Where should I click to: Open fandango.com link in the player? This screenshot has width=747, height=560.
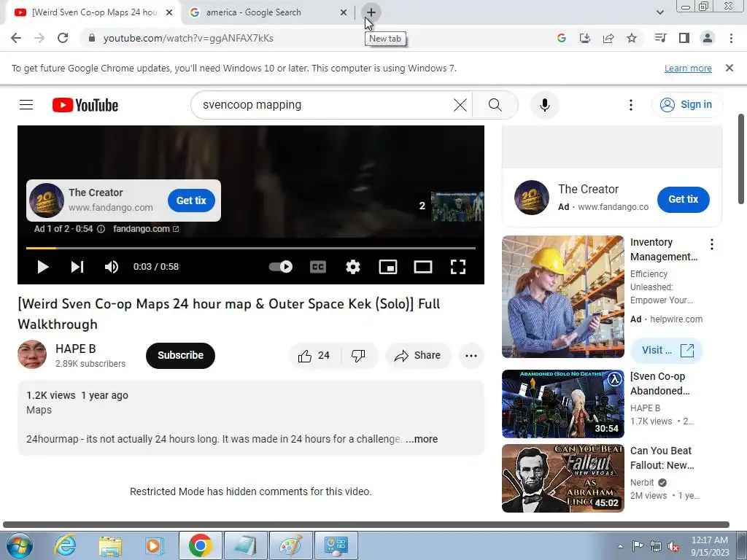point(146,229)
